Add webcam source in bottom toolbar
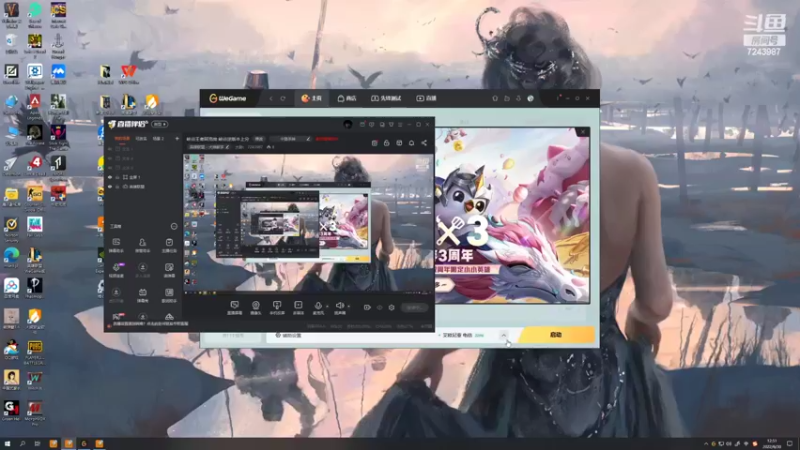800x450 pixels. pos(256,307)
